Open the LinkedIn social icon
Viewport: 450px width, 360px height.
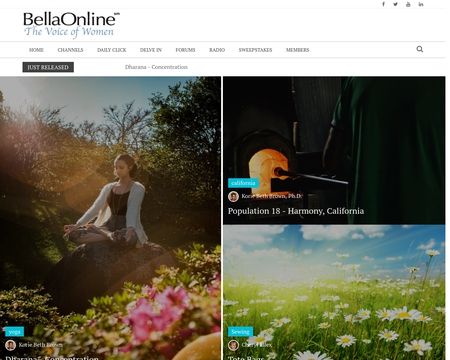point(421,4)
